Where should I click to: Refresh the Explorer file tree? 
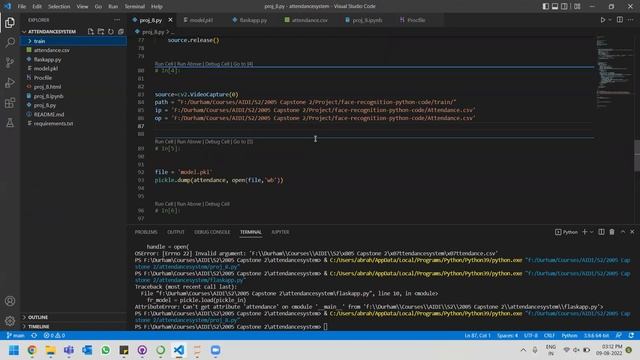click(111, 31)
